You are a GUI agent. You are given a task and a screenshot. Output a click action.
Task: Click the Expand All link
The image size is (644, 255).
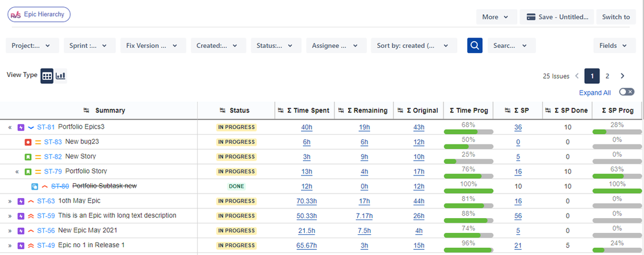[595, 92]
